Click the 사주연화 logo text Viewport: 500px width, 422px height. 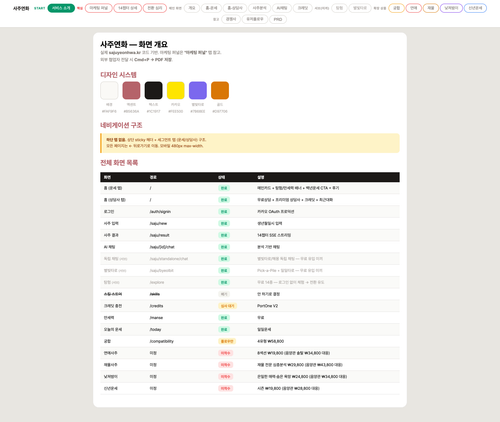pos(21,8)
